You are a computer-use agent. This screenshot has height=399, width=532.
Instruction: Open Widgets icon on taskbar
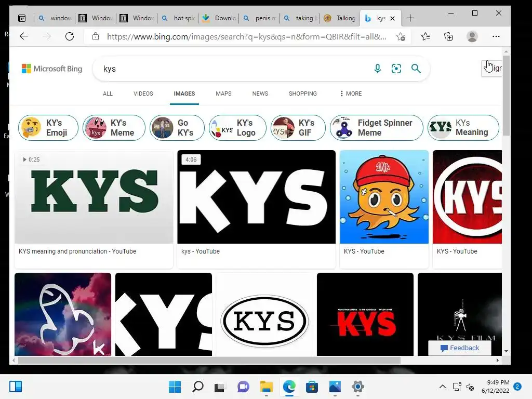16,387
